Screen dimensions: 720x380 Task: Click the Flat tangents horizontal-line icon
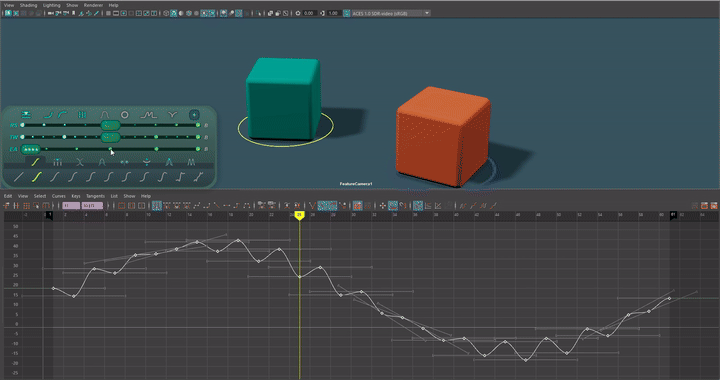click(x=226, y=206)
